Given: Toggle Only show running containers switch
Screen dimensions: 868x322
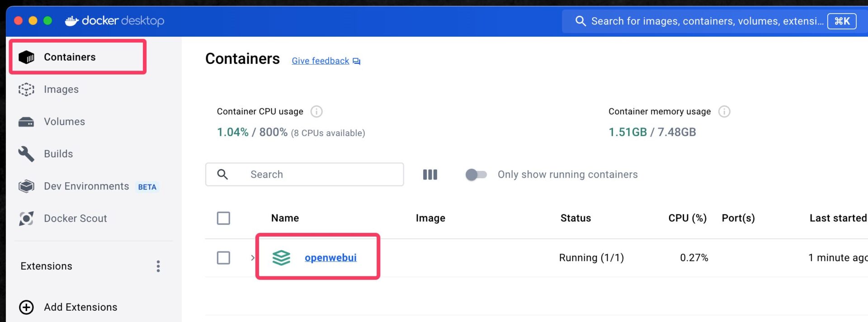Looking at the screenshot, I should click(476, 175).
